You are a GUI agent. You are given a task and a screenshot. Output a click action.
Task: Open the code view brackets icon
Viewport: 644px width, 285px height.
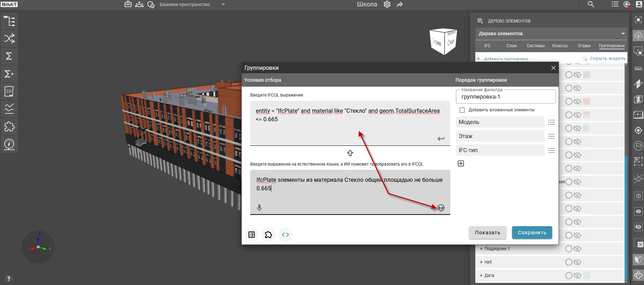pos(285,235)
